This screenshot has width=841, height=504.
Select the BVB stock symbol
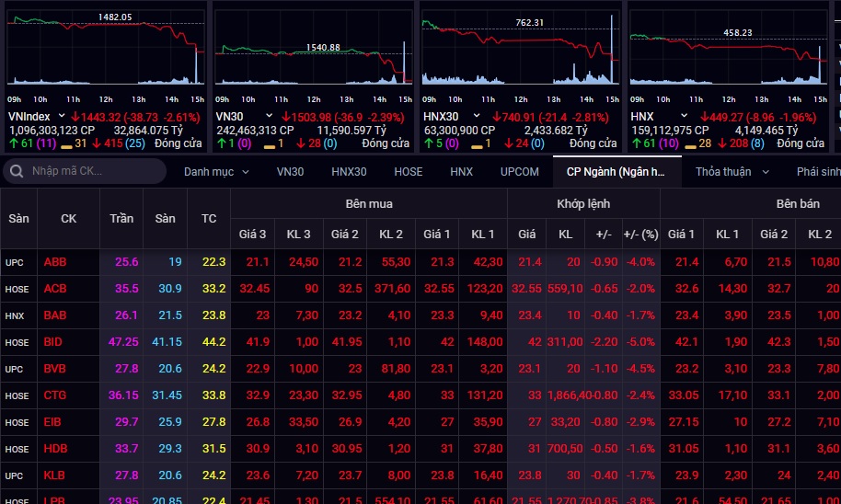tap(54, 369)
